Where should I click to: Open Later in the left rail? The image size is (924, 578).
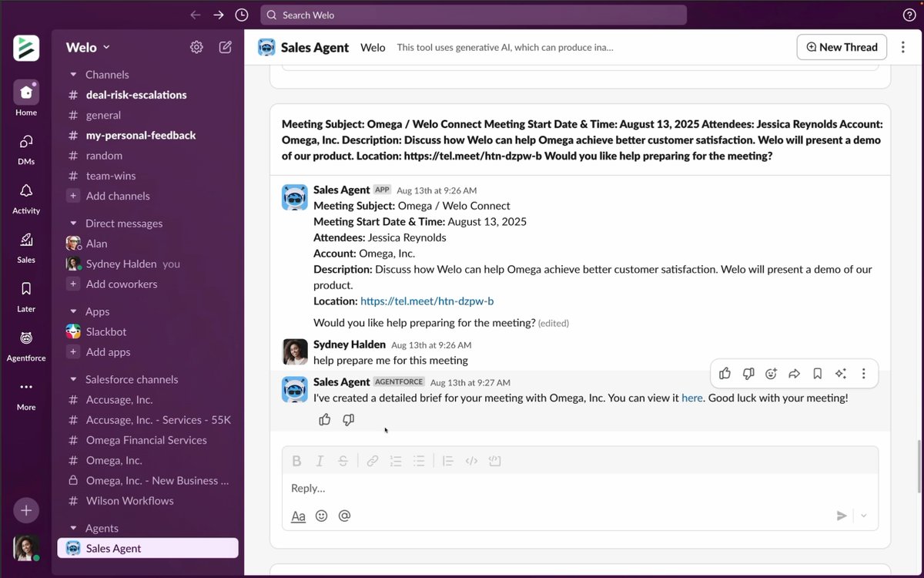[26, 296]
